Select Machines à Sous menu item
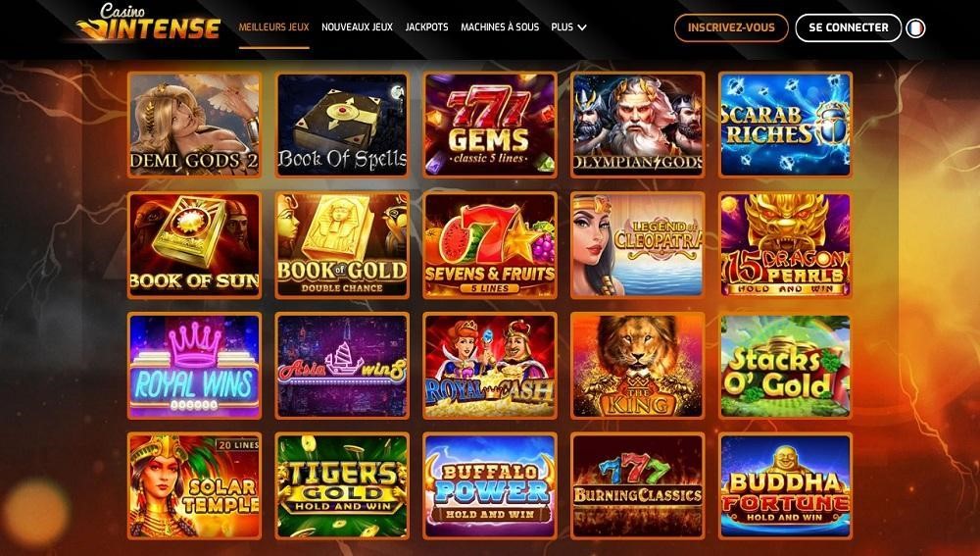980x556 pixels. coord(500,26)
